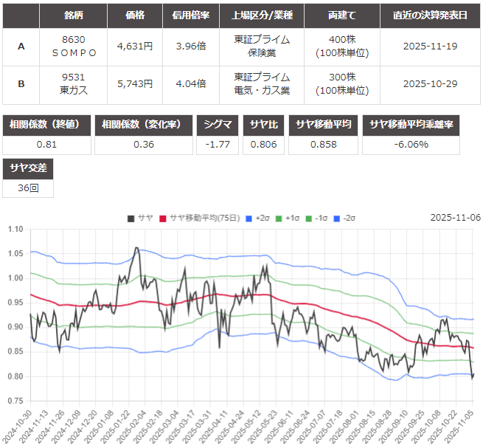Click the シグマ statistic label

tap(218, 125)
